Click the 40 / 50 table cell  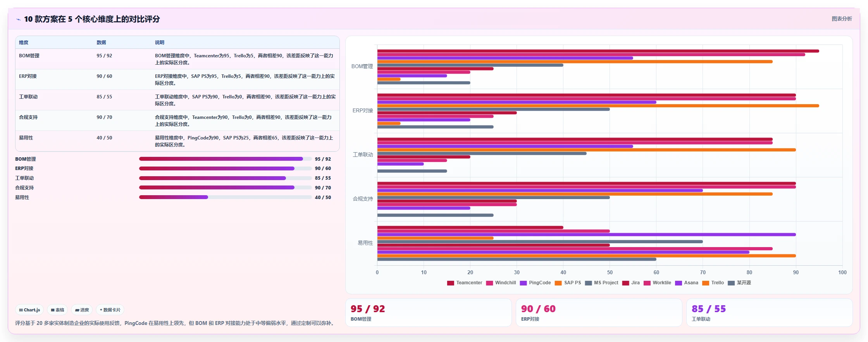(104, 138)
